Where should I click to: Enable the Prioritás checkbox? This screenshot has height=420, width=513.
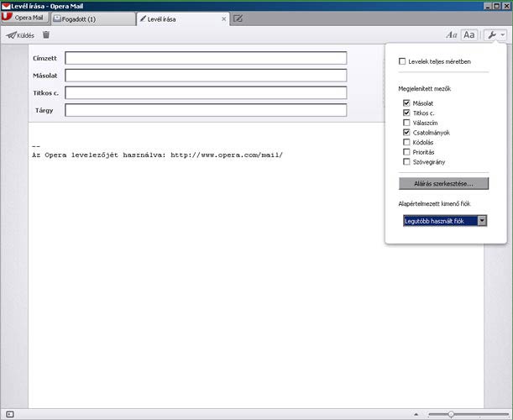(x=406, y=152)
